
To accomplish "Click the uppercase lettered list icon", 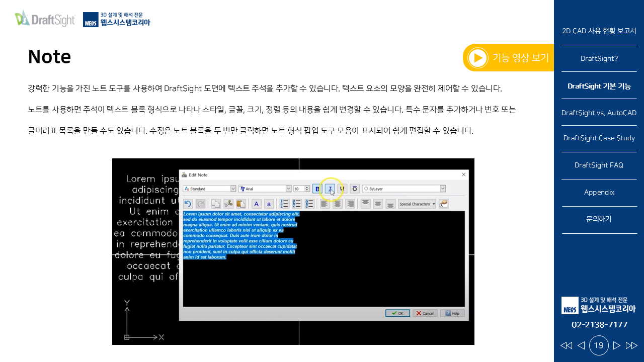I will click(x=309, y=204).
